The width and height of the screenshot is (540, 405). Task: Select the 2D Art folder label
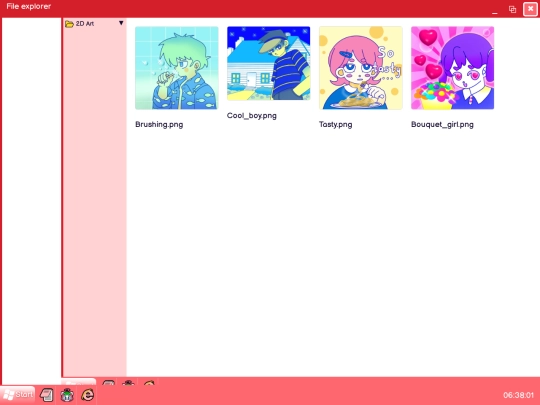(85, 24)
